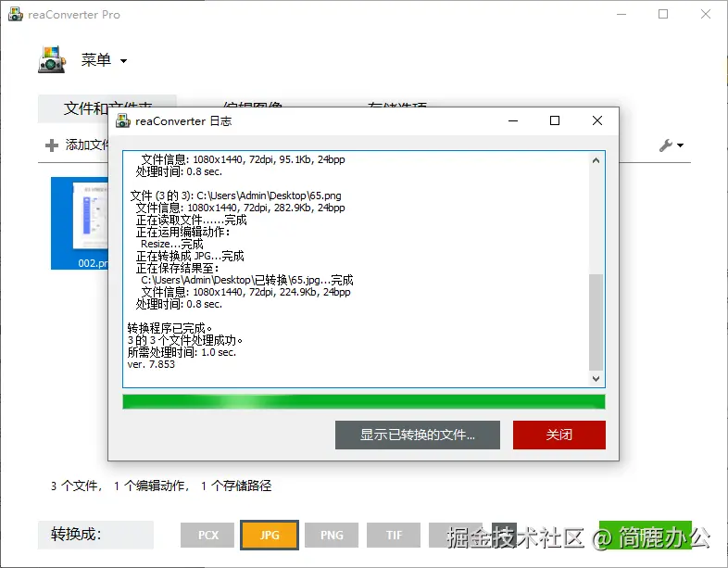Image resolution: width=728 pixels, height=568 pixels.
Task: Click log line 'Resize...完成'
Action: (x=171, y=244)
